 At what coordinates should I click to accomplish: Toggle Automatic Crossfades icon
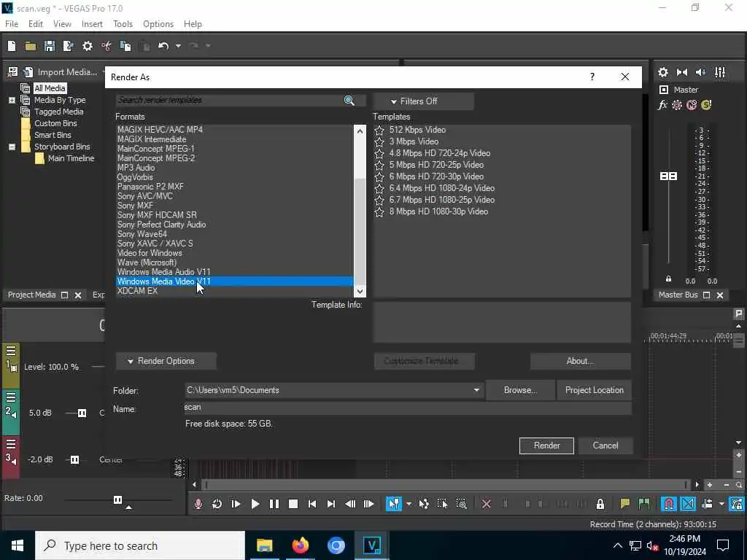click(688, 504)
